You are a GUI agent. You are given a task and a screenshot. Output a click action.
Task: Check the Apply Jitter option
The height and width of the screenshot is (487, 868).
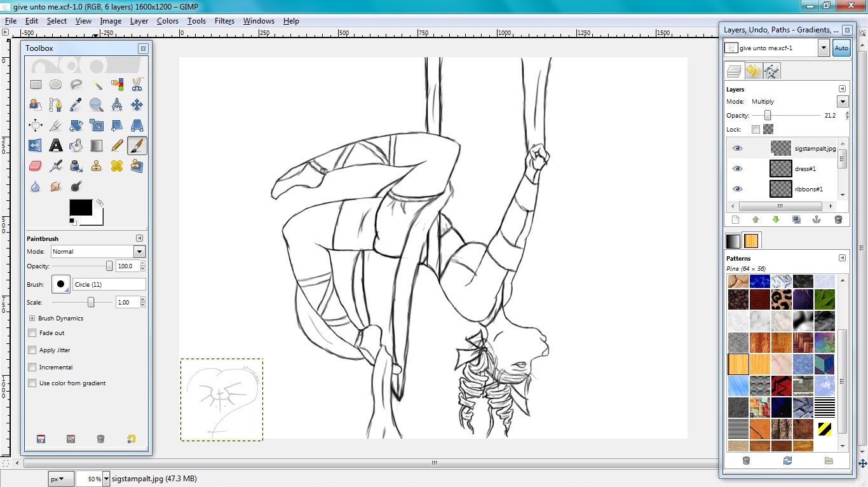pos(32,350)
